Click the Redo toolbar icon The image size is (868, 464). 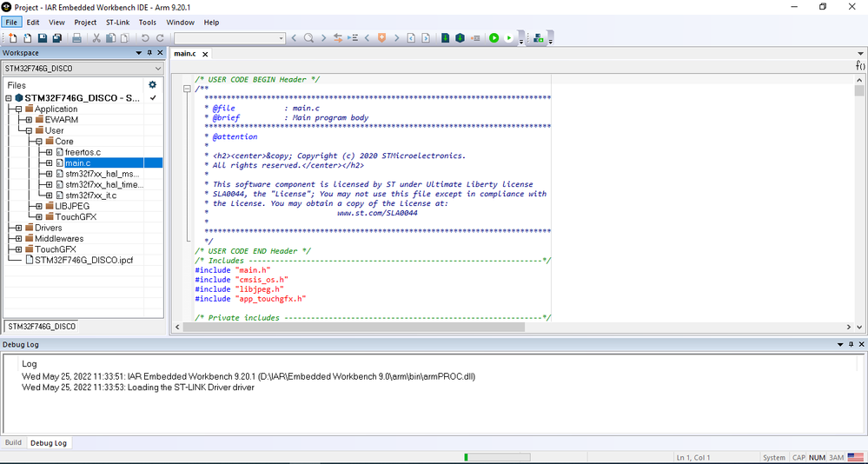click(160, 37)
